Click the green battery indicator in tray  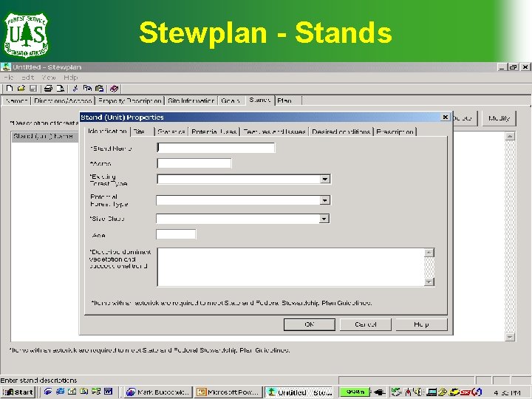tap(355, 392)
